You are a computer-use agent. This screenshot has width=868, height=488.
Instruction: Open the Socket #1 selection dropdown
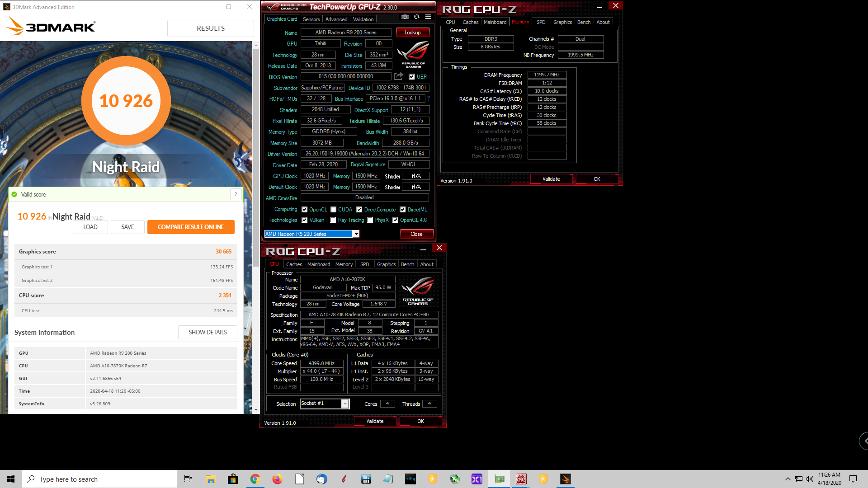point(345,404)
